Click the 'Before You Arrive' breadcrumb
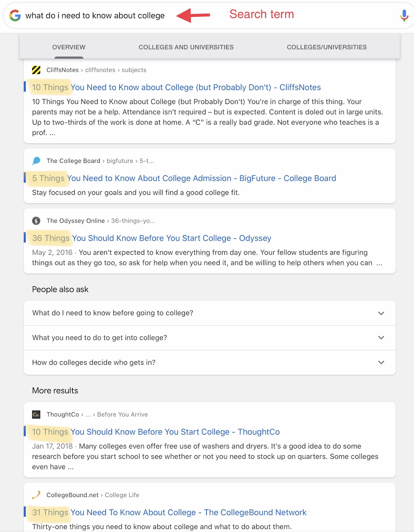The image size is (414, 532). tap(122, 415)
